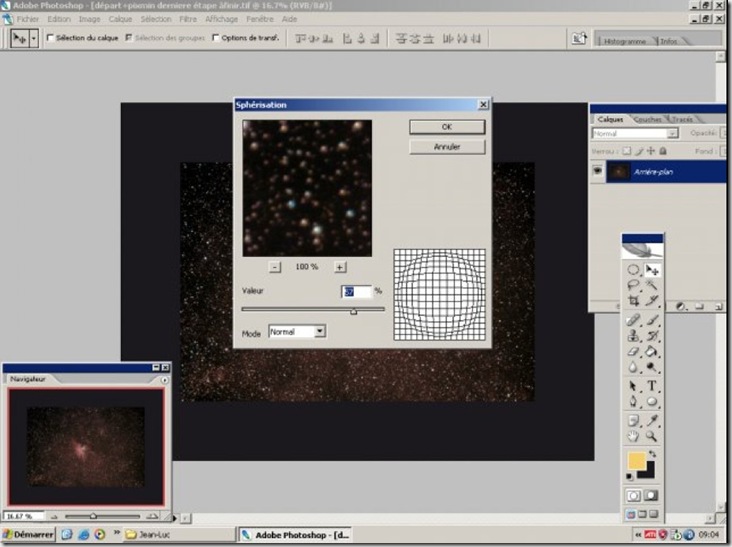Select the Lasso tool
The image size is (732, 547).
pos(633,285)
